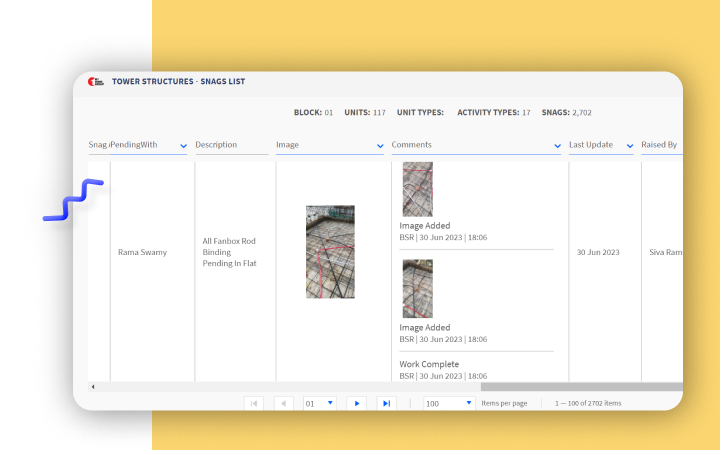Open second comment image thumbnail
727x455 pixels.
(417, 289)
